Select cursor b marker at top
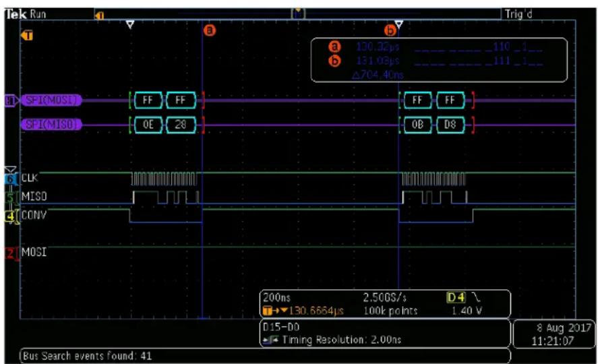 click(x=390, y=30)
